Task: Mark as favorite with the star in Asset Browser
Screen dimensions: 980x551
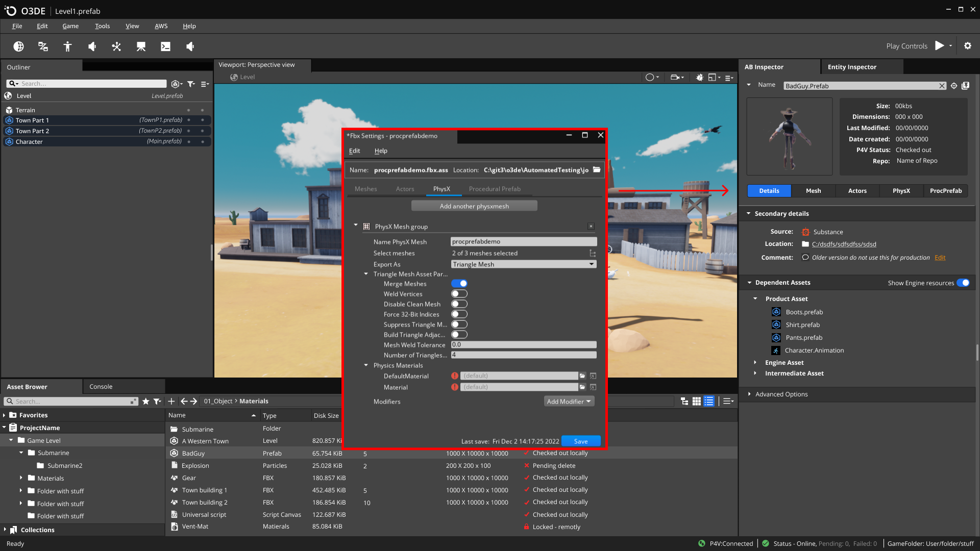Action: click(146, 401)
